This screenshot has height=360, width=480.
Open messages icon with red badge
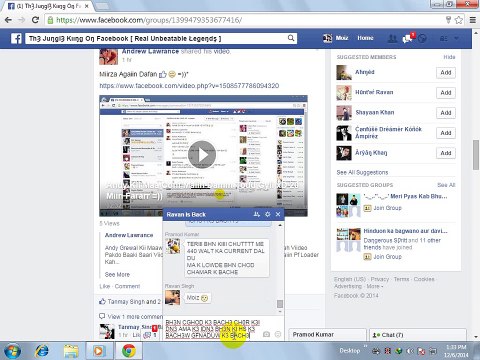tap(407, 38)
